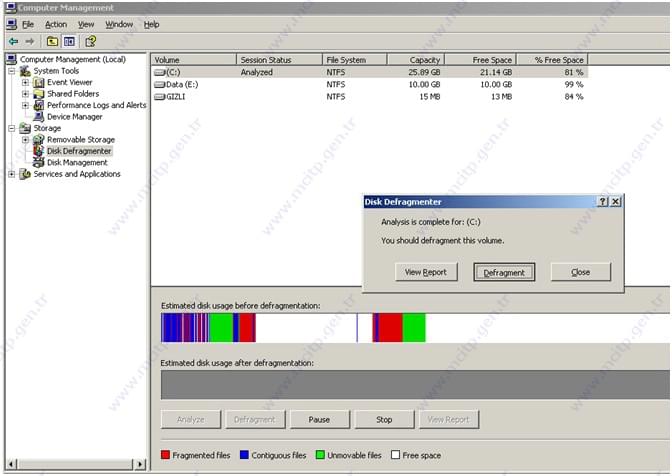The width and height of the screenshot is (672, 476).
Task: Sort by % Free Space column header
Action: [x=552, y=60]
